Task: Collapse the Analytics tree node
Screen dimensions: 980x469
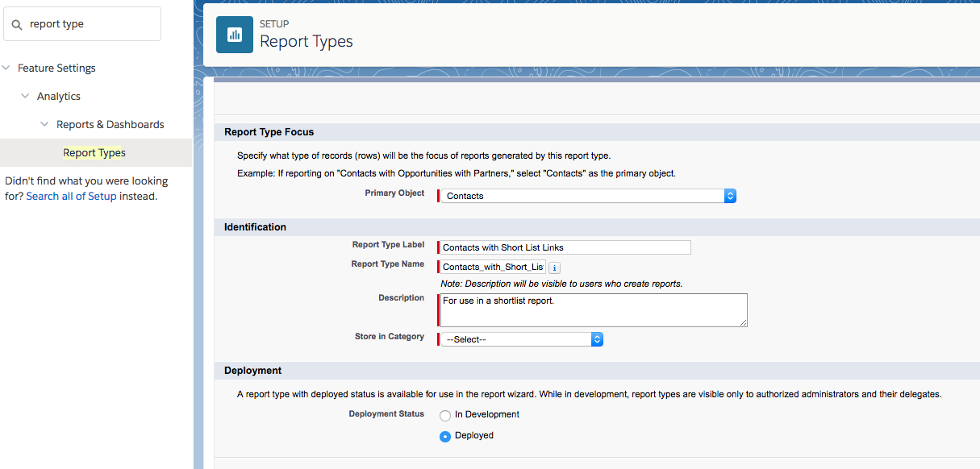Action: coord(26,96)
